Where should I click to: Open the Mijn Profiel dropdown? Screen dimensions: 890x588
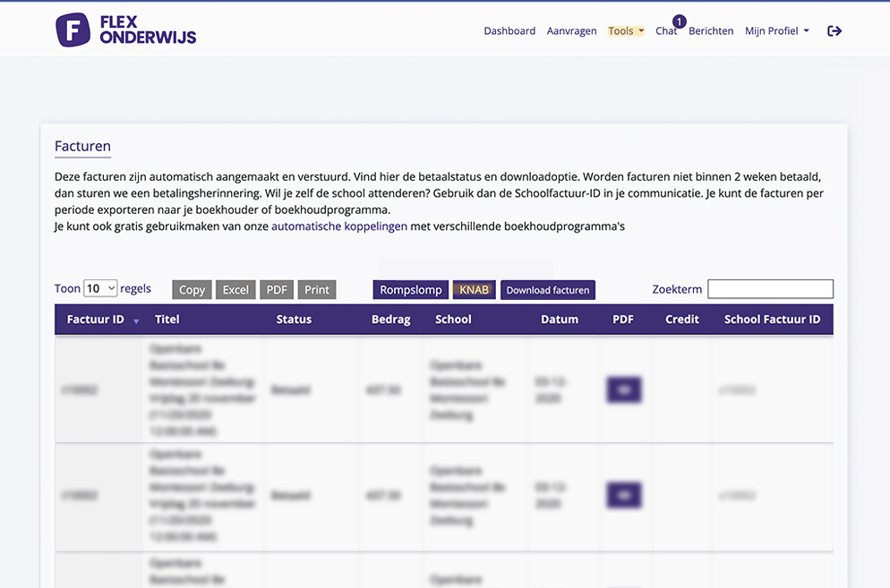coord(776,30)
